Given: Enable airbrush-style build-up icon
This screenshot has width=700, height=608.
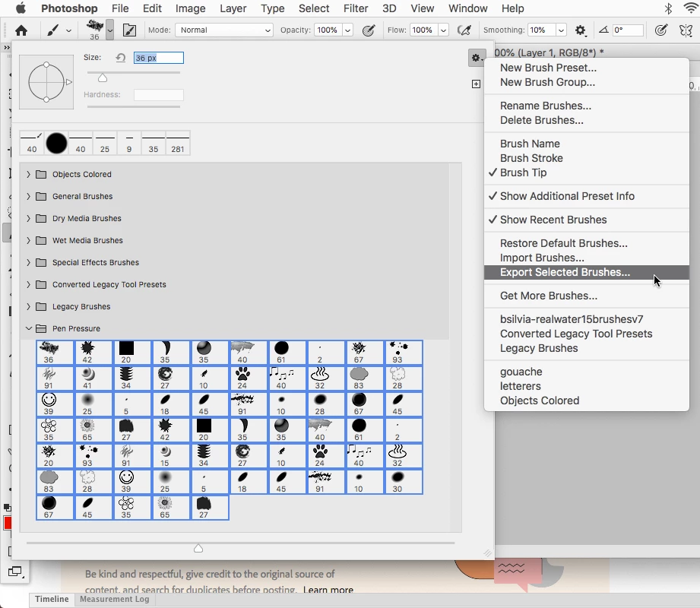Looking at the screenshot, I should click(x=464, y=30).
